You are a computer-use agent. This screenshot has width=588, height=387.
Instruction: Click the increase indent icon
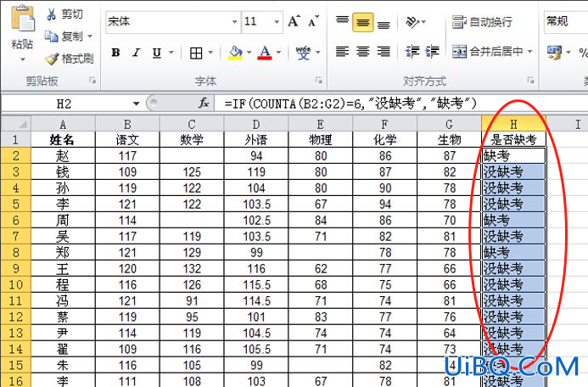pyautogui.click(x=432, y=52)
